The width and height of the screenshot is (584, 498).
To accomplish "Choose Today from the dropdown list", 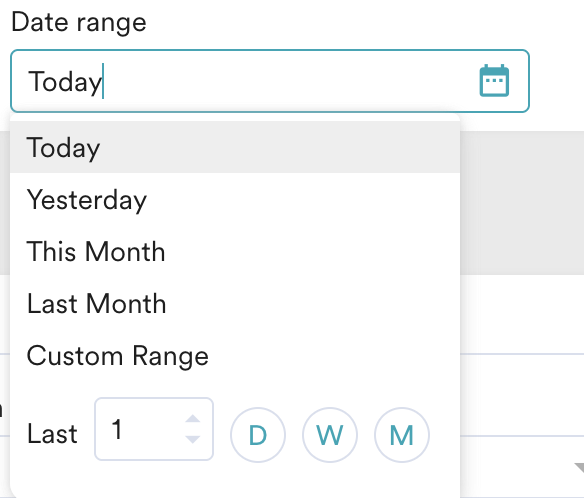I will tap(235, 147).
